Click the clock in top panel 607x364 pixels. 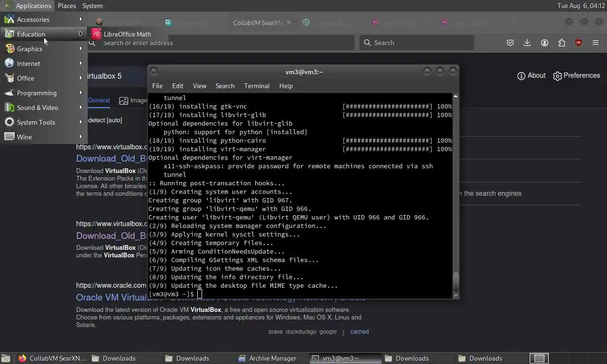point(581,6)
